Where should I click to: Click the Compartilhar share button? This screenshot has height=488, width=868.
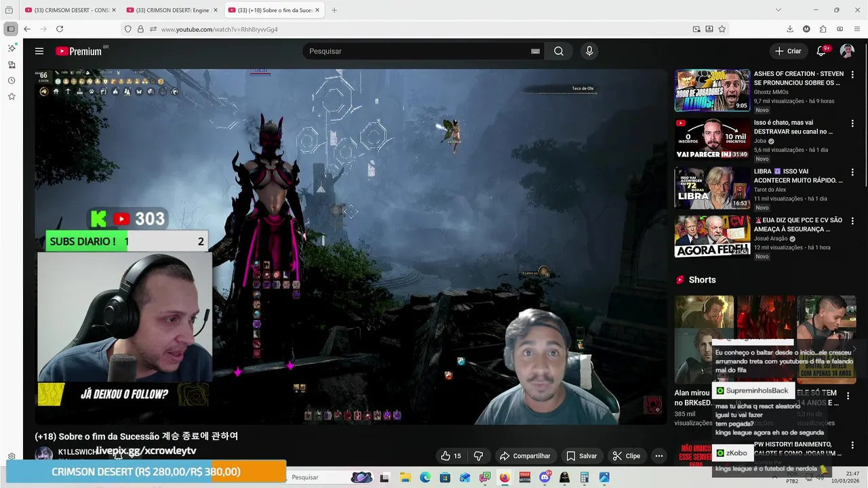(x=525, y=456)
